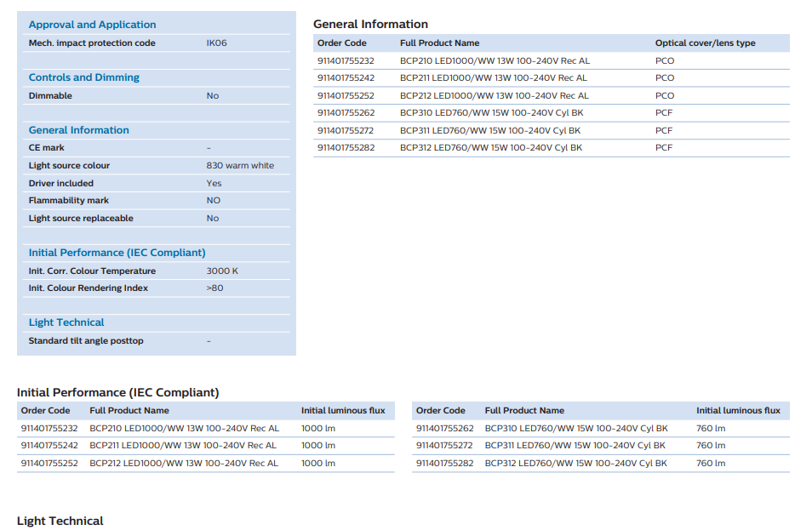Image resolution: width=812 pixels, height=530 pixels.
Task: Select order code 911401755282 in Initial Performance table
Action: (445, 464)
